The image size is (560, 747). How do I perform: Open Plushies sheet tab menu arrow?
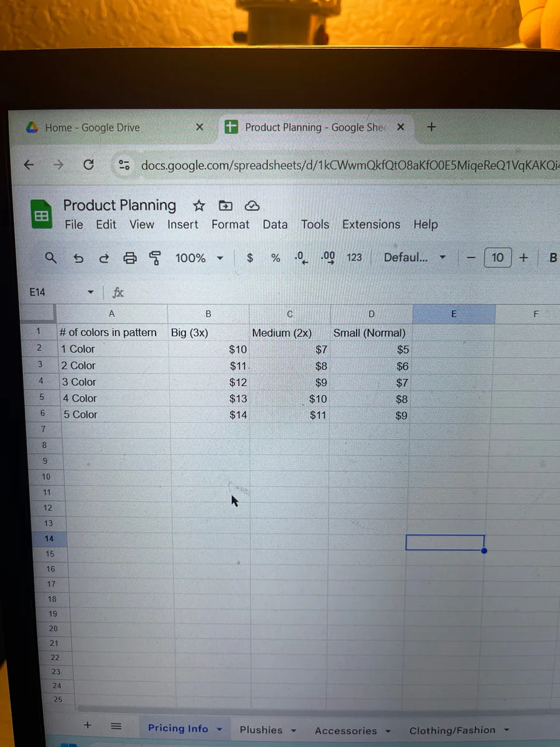pos(293,731)
